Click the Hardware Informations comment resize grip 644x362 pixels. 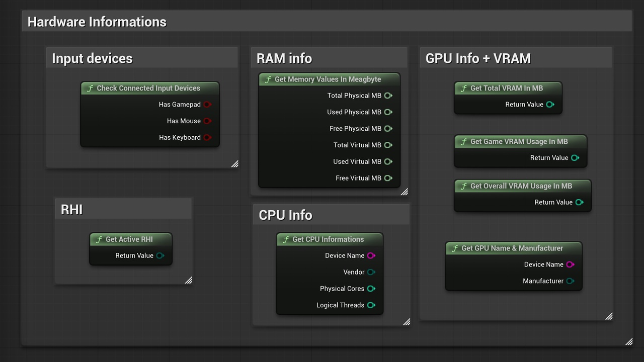tap(629, 342)
